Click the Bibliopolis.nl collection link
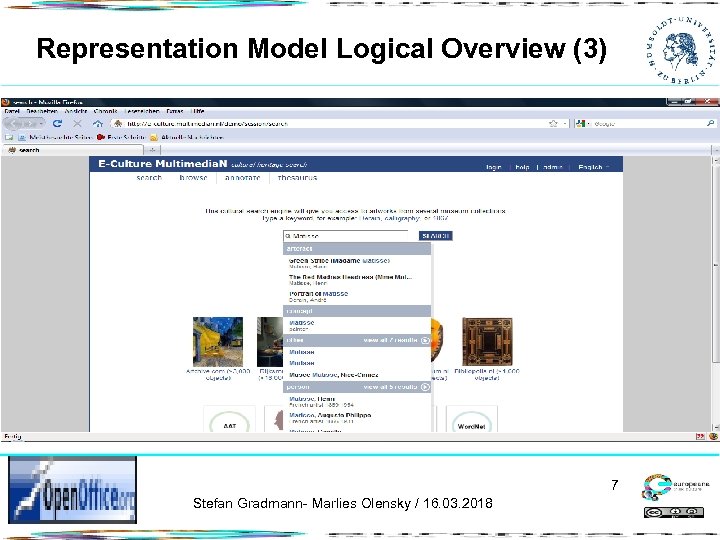720x540 pixels. (x=487, y=374)
